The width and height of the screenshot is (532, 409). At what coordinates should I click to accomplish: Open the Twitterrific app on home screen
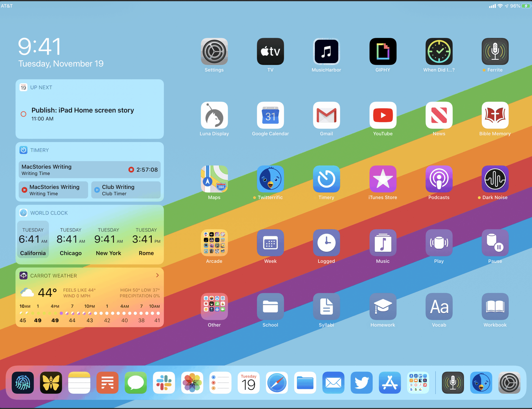[x=270, y=179]
